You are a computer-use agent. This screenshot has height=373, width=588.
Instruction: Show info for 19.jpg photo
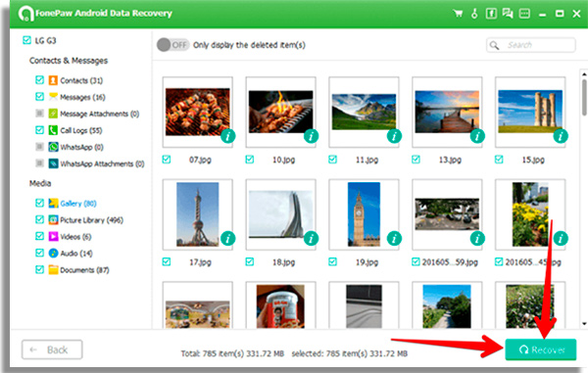pos(394,238)
